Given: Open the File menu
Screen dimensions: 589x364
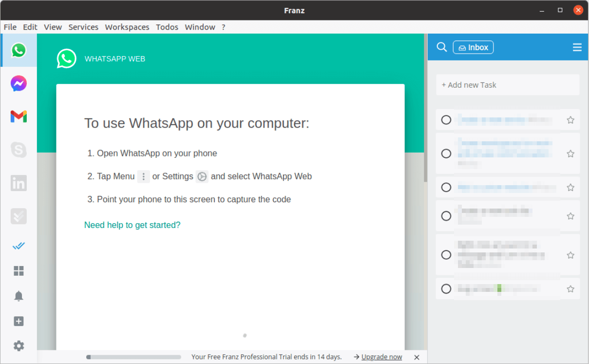Looking at the screenshot, I should 10,27.
